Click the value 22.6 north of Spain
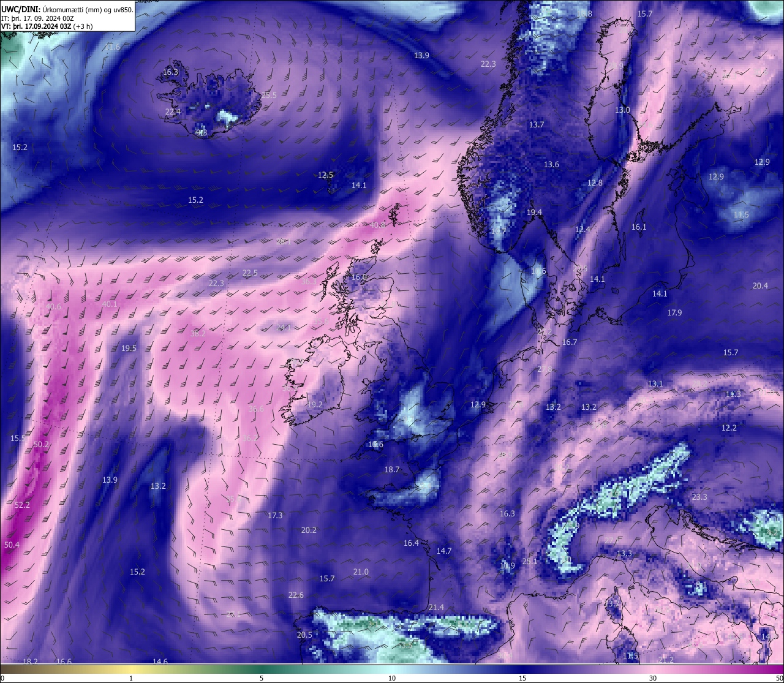784x683 pixels. (x=296, y=595)
